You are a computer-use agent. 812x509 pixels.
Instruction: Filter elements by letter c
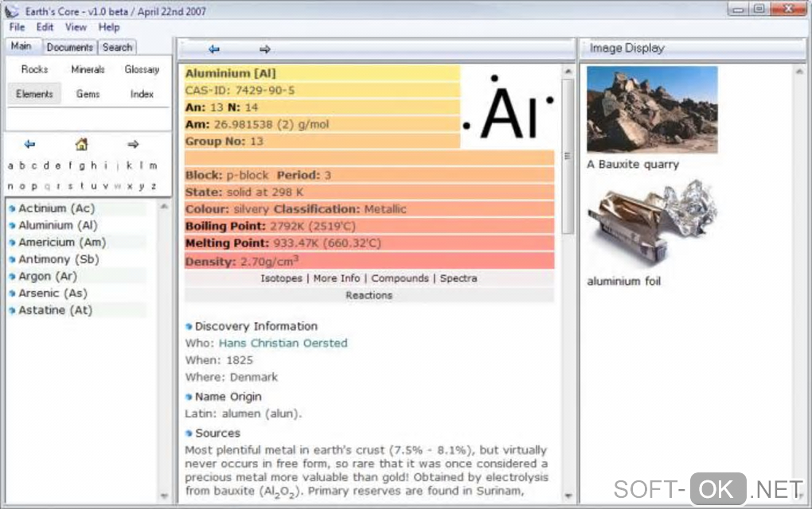34,166
